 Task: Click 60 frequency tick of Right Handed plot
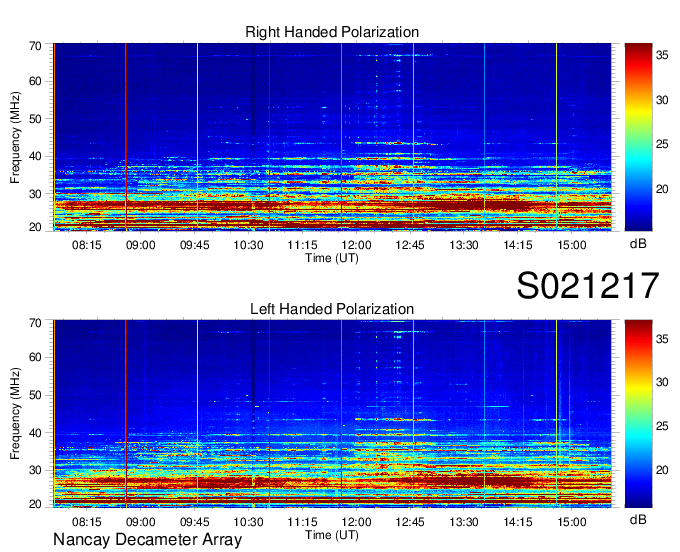tap(36, 82)
